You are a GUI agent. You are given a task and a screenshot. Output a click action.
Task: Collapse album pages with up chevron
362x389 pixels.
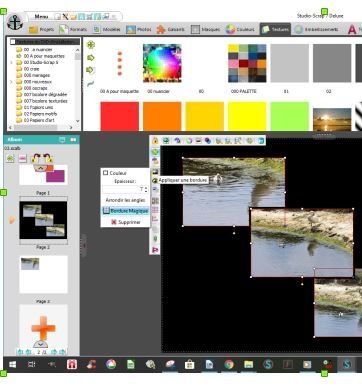point(41,168)
